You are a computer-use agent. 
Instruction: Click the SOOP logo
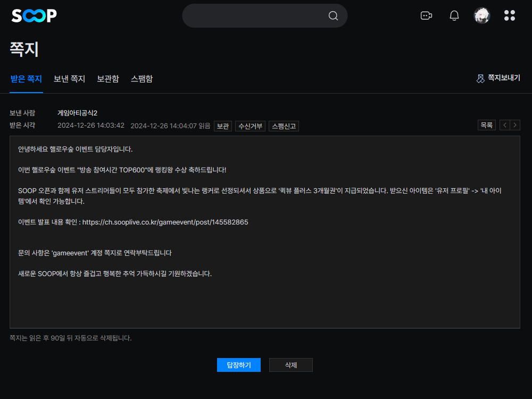pyautogui.click(x=34, y=15)
